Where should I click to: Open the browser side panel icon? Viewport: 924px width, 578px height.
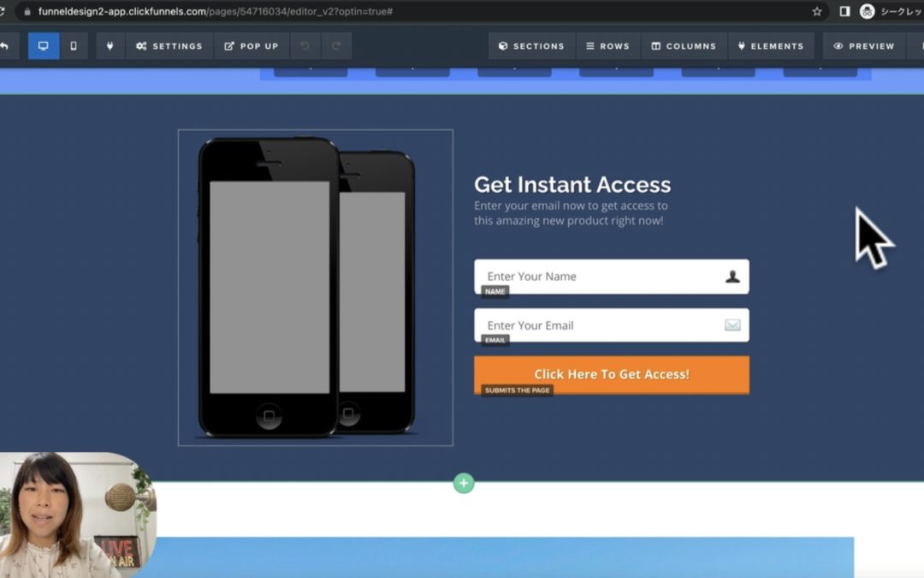pos(844,12)
